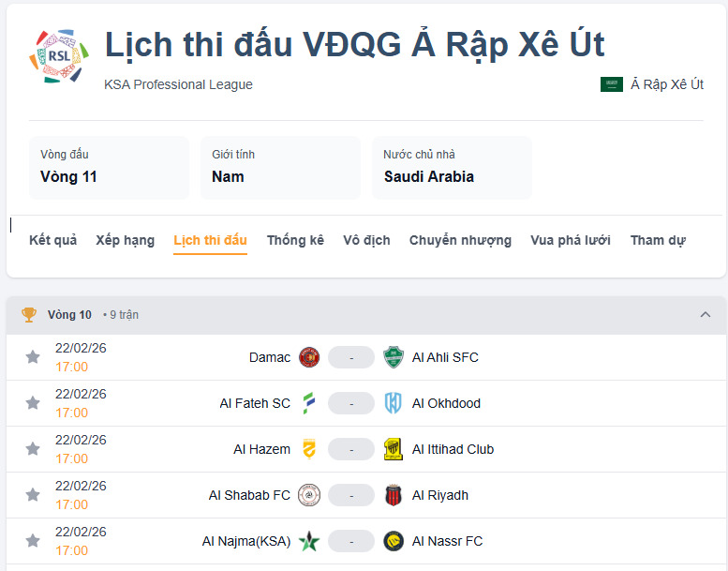Click the Al Riyadh team crest
This screenshot has height=571, width=728.
click(394, 495)
